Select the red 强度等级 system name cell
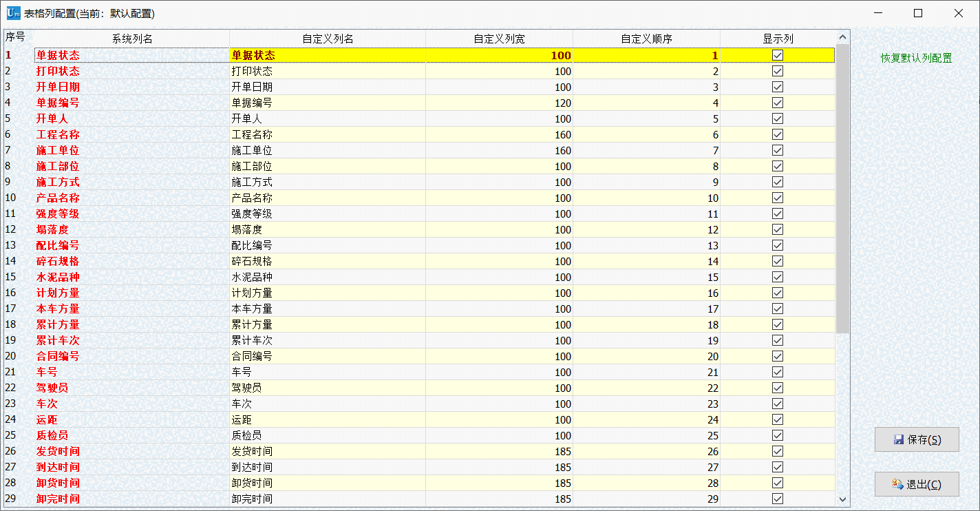The width and height of the screenshot is (980, 511). pyautogui.click(x=132, y=213)
